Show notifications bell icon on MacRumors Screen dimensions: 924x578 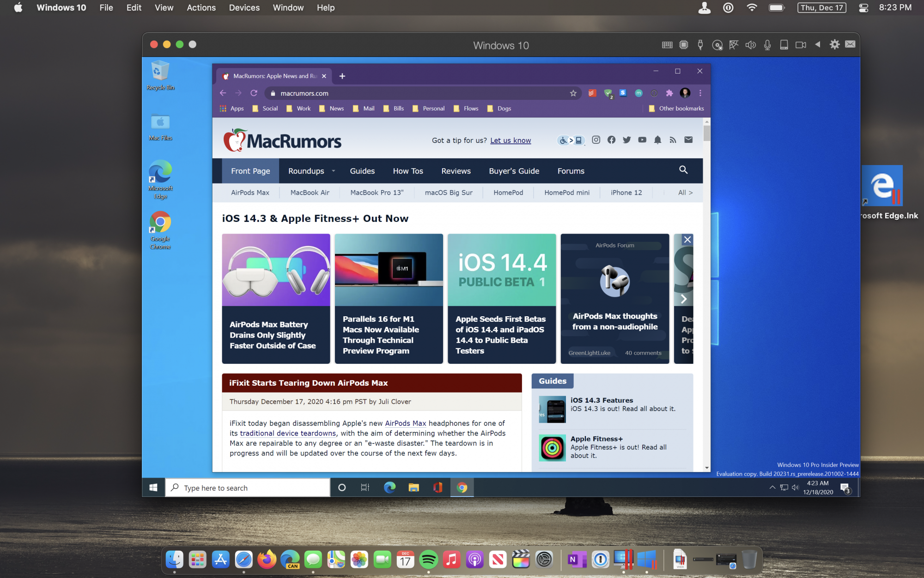click(657, 140)
